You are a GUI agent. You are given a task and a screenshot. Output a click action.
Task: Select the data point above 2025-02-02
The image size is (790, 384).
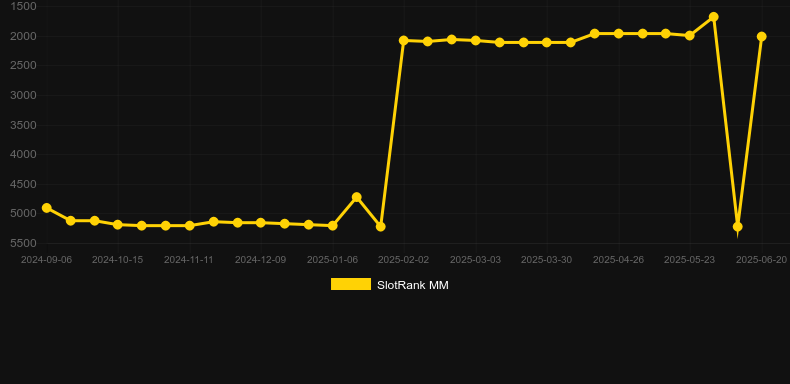click(x=404, y=40)
